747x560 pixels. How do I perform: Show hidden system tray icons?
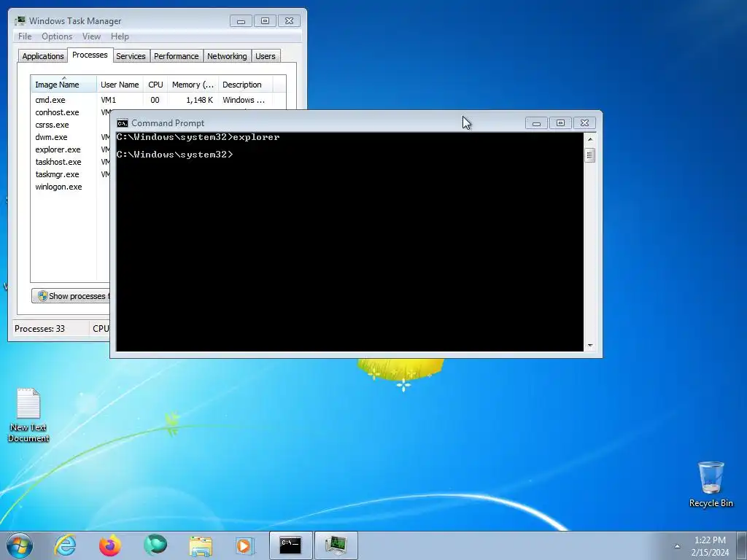click(677, 546)
